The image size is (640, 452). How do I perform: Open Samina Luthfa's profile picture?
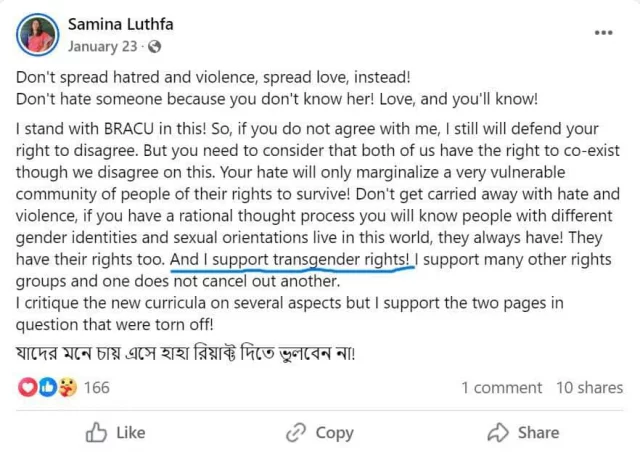tap(37, 34)
